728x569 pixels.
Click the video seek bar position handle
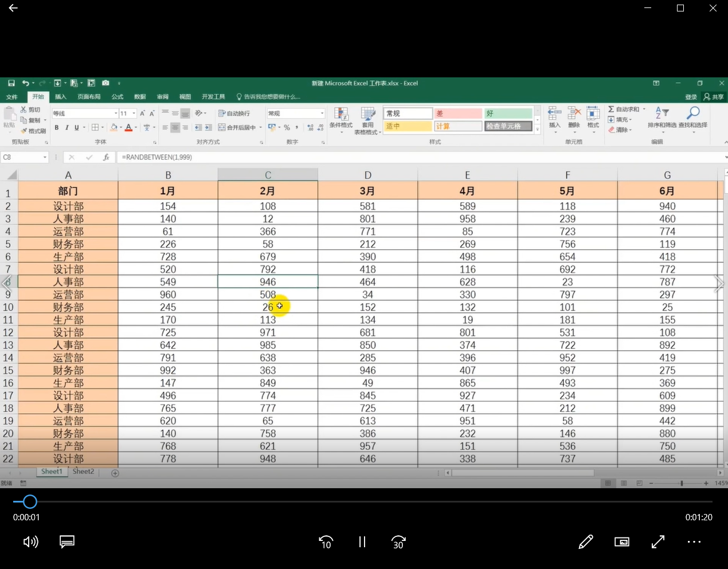coord(30,502)
